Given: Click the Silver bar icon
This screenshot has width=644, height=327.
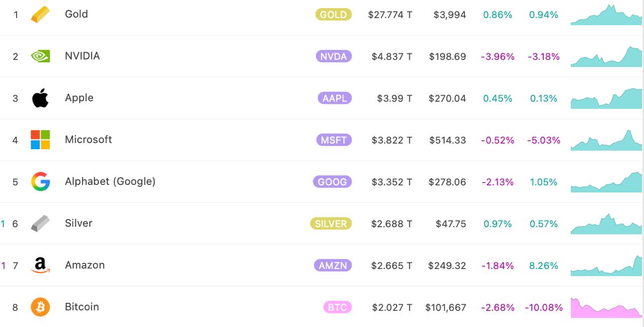Looking at the screenshot, I should [x=40, y=223].
